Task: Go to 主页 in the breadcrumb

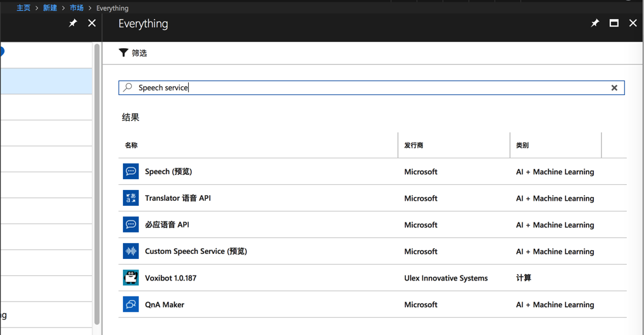Action: 23,8
